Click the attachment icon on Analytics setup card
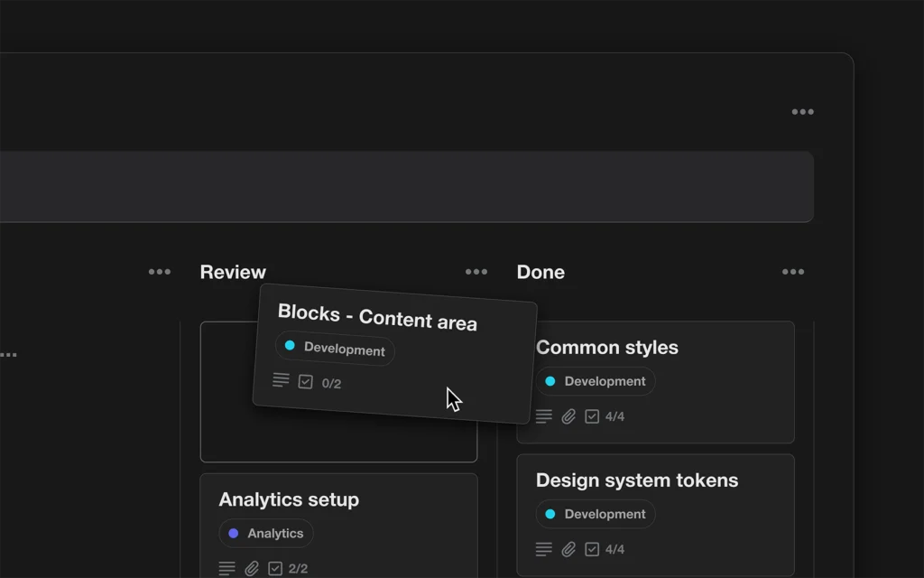Viewport: 924px width, 578px height. click(252, 568)
